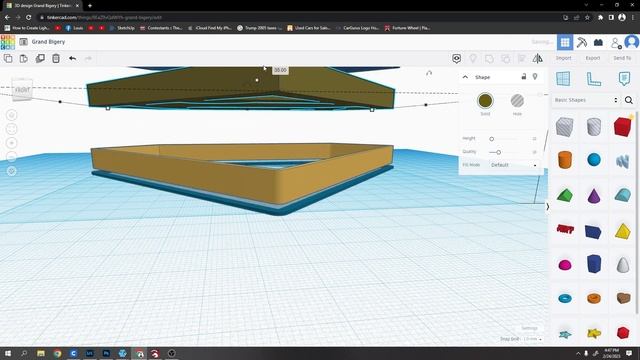640x360 pixels.
Task: Click the Zoom out button
Action: pyautogui.click(x=11, y=157)
